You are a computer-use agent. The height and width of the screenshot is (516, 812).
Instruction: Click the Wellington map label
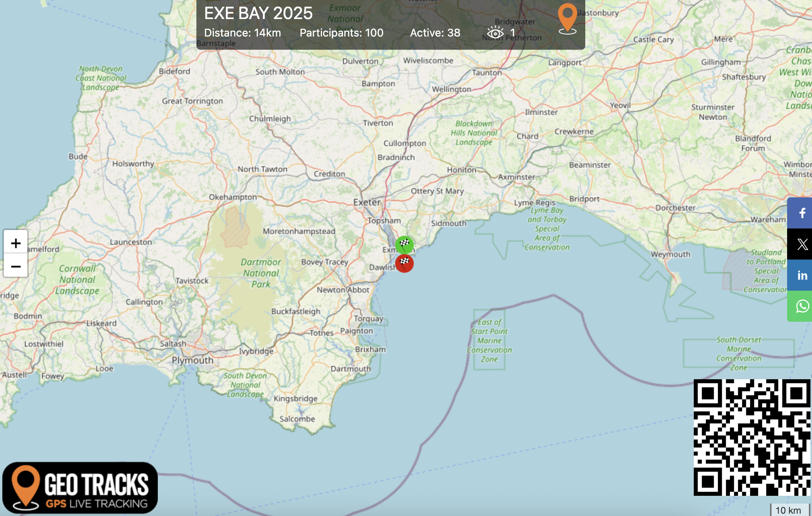[x=451, y=89]
